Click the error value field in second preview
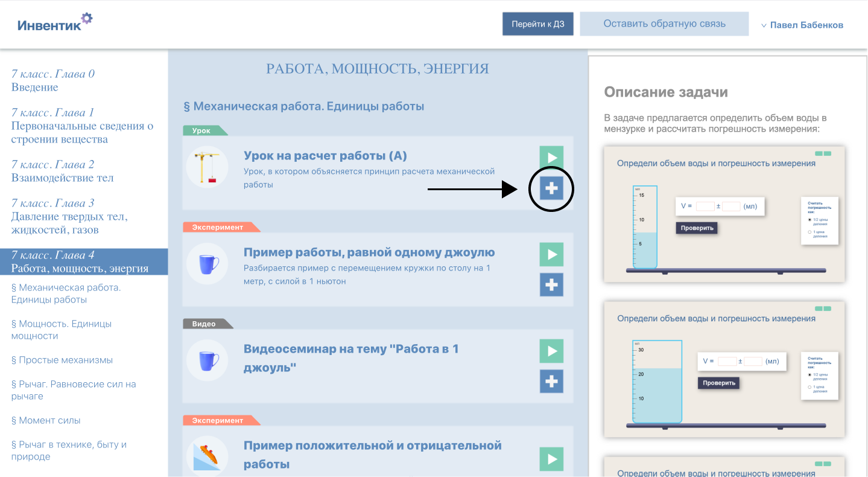 coord(753,361)
